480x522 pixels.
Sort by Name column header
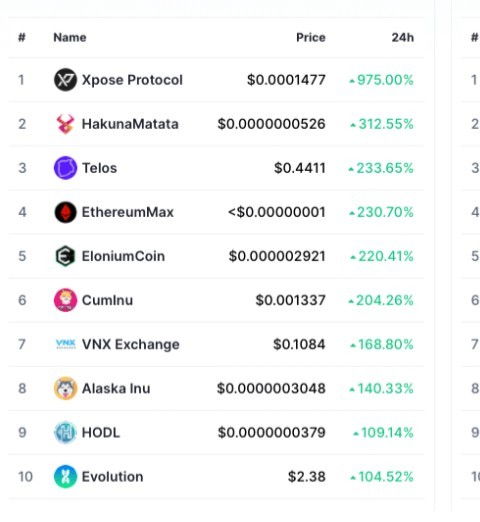point(70,37)
